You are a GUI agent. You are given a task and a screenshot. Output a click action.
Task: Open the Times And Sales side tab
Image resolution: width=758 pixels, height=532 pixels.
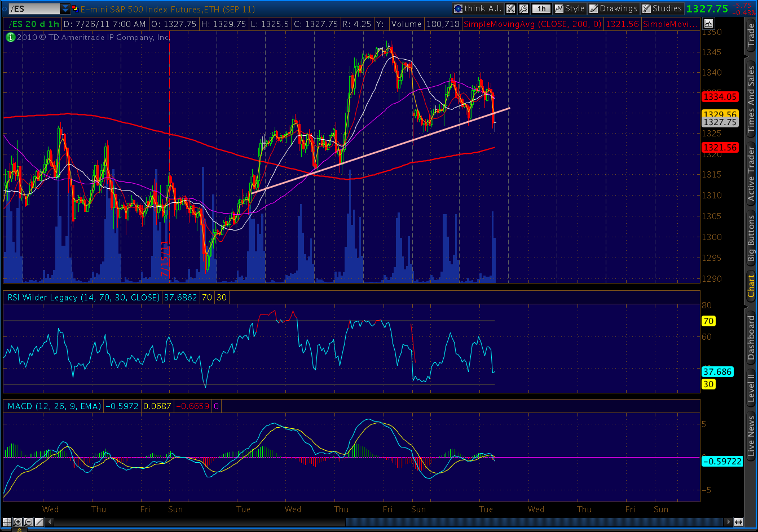point(751,100)
